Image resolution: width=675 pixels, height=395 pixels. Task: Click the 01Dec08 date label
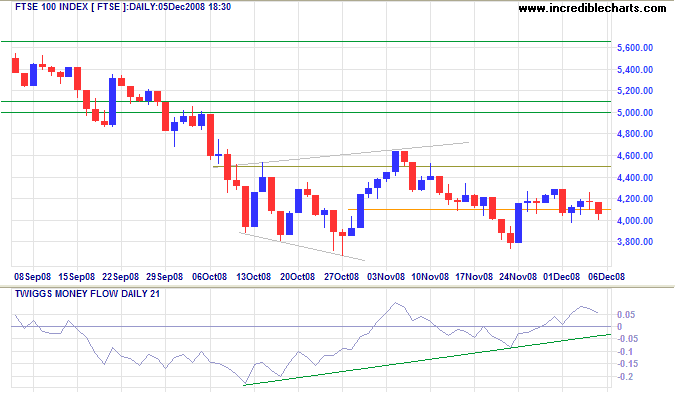561,277
